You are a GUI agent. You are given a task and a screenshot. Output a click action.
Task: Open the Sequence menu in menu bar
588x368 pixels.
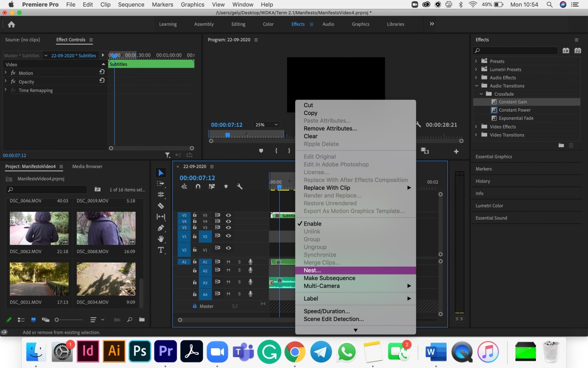pos(131,5)
